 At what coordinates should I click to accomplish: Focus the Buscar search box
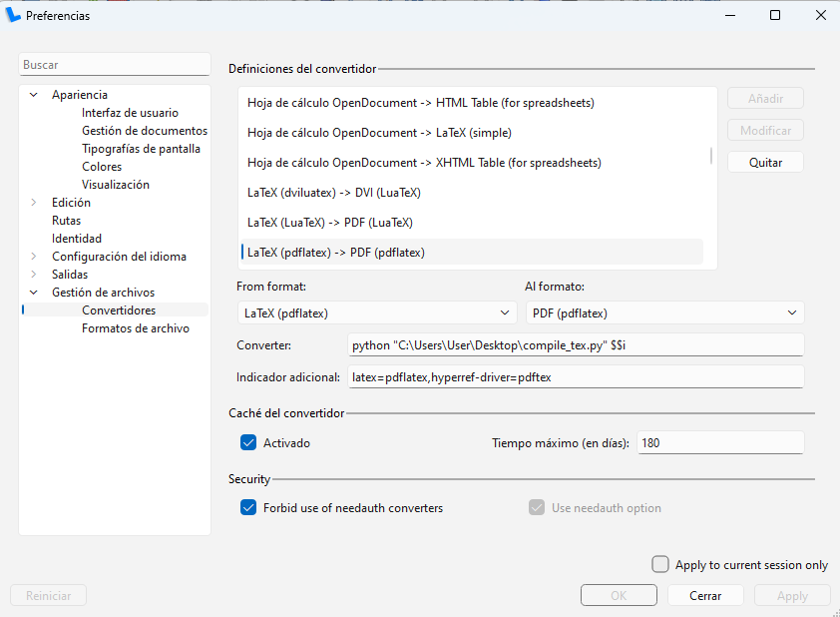click(114, 65)
